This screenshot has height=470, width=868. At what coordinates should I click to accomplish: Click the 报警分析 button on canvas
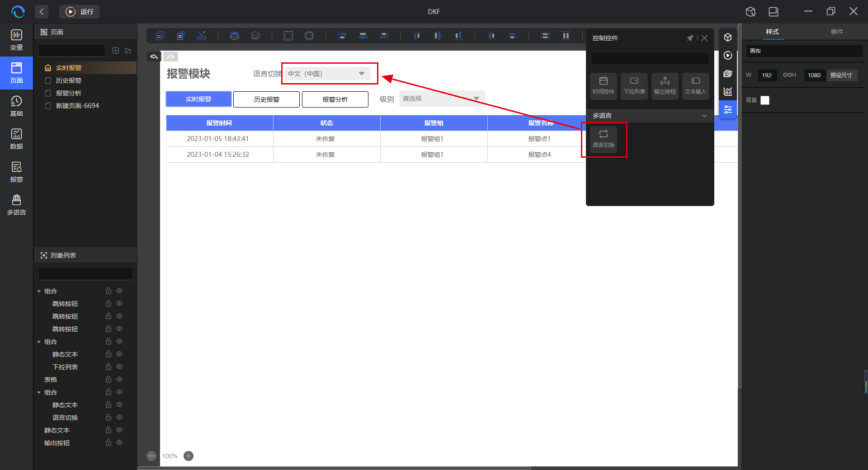pos(335,99)
